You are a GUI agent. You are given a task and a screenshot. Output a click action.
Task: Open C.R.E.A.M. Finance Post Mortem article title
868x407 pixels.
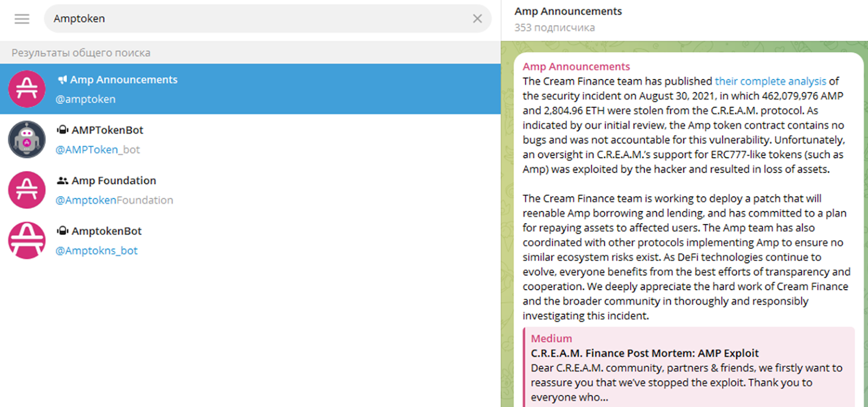[644, 353]
